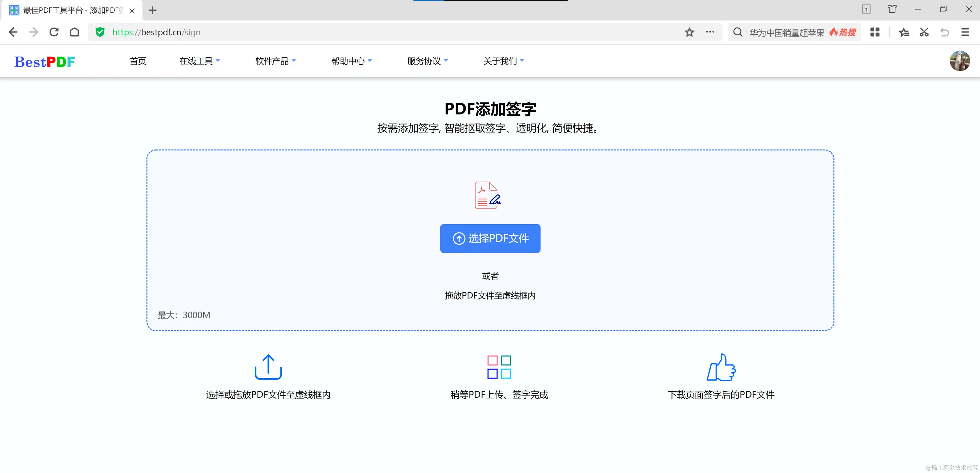Open the favorites list icon
The height and width of the screenshot is (473, 980).
tap(904, 32)
